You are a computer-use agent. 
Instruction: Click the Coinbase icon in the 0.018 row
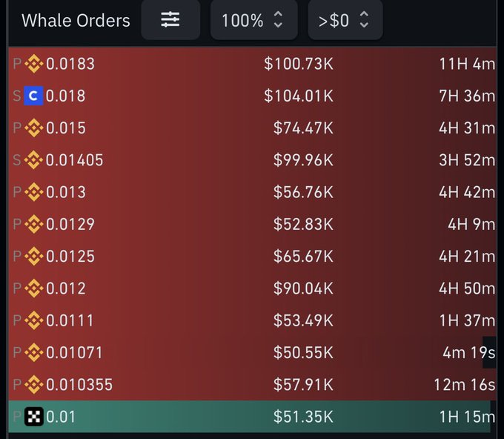[33, 96]
